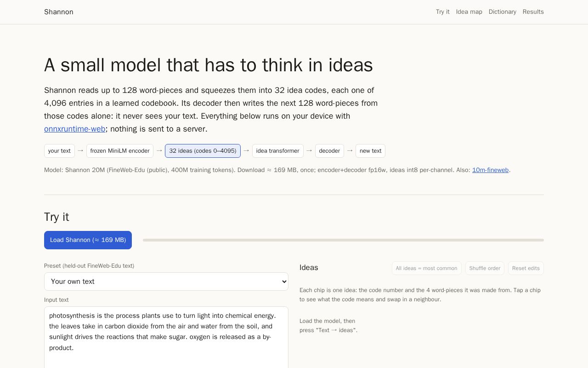Open the Preset dropdown showing 'Your own text'
Image resolution: width=588 pixels, height=368 pixels.
click(x=166, y=282)
